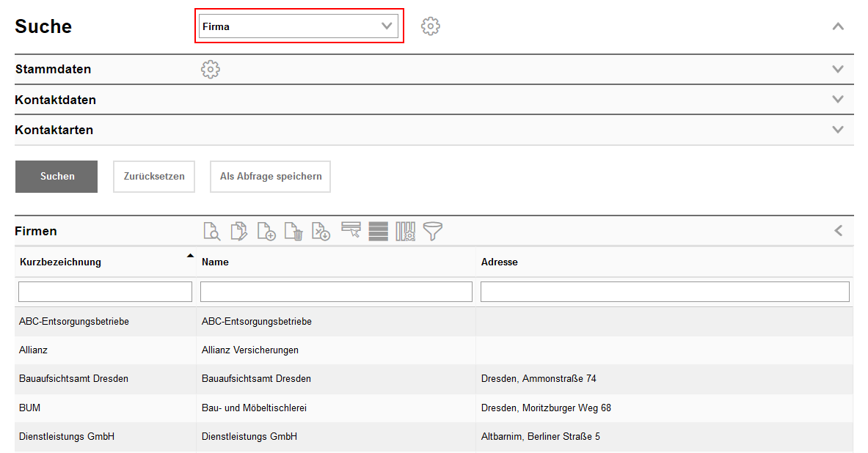
Task: Start an Excel export via the export icon
Action: (320, 231)
